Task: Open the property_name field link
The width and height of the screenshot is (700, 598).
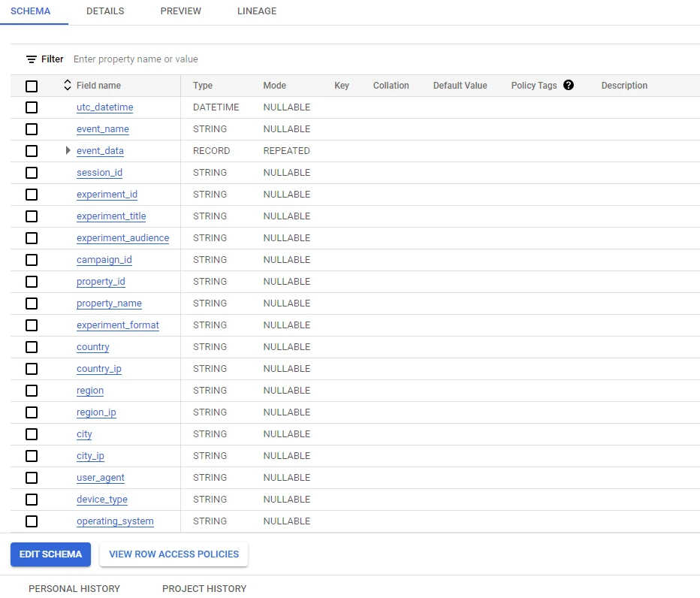Action: pyautogui.click(x=109, y=304)
